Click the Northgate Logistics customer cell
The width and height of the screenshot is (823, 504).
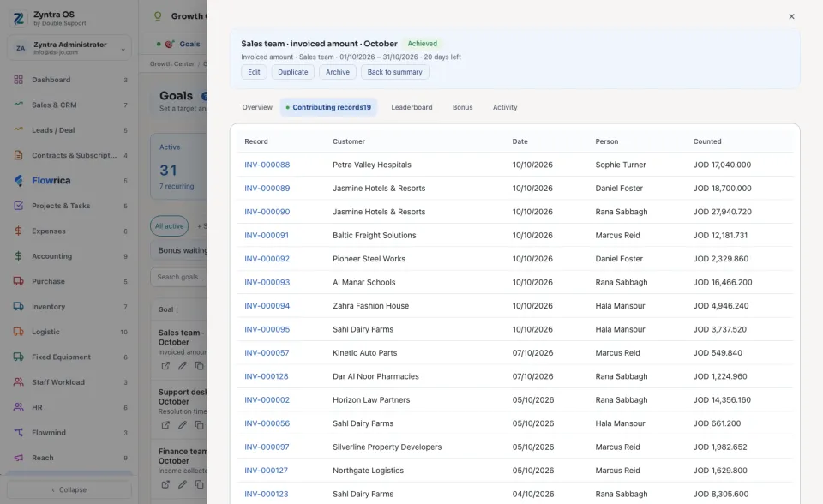pos(368,471)
